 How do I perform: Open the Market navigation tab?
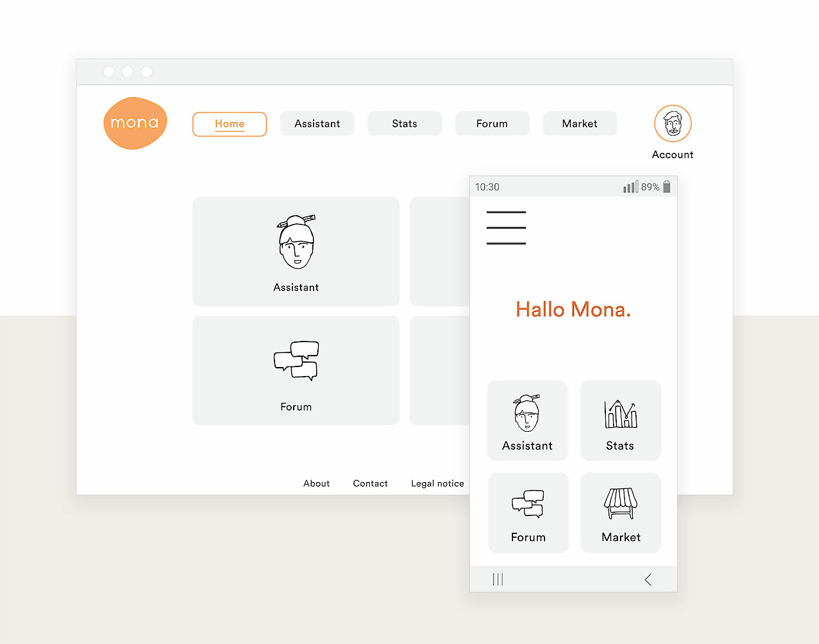pyautogui.click(x=580, y=124)
